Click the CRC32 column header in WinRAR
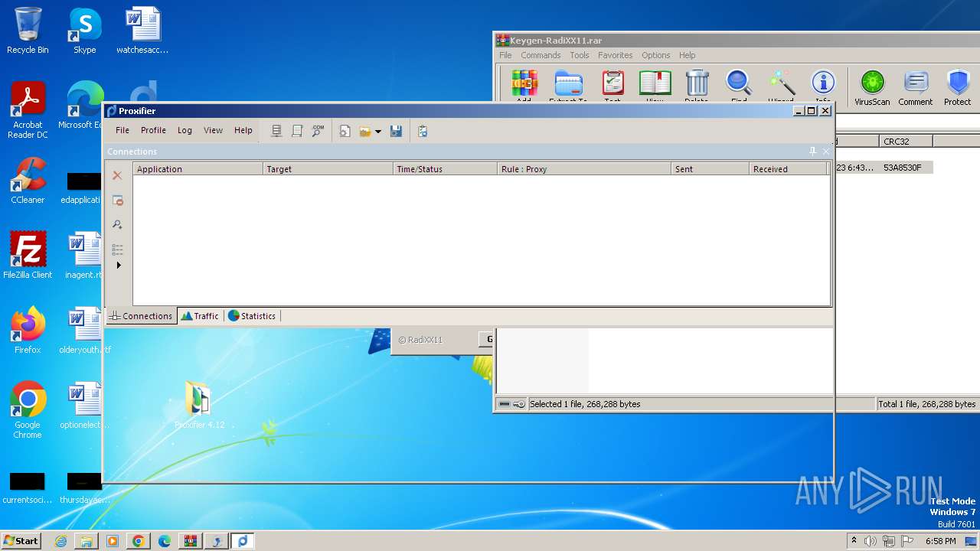Screen dimensions: 980x551 [x=905, y=142]
